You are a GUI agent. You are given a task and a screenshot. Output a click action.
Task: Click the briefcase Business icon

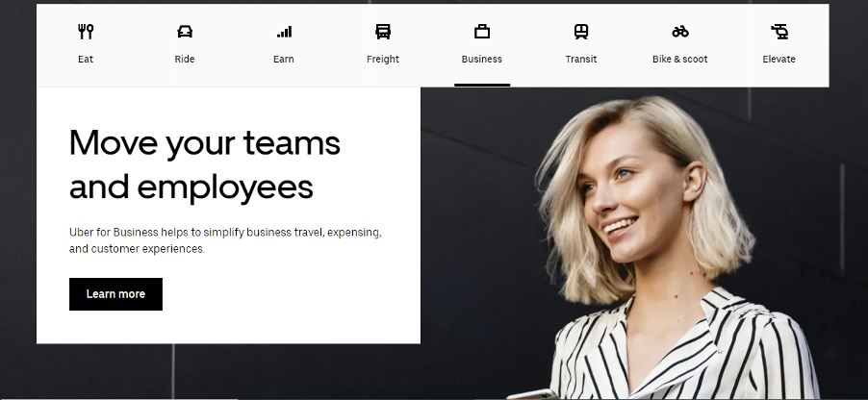point(482,32)
